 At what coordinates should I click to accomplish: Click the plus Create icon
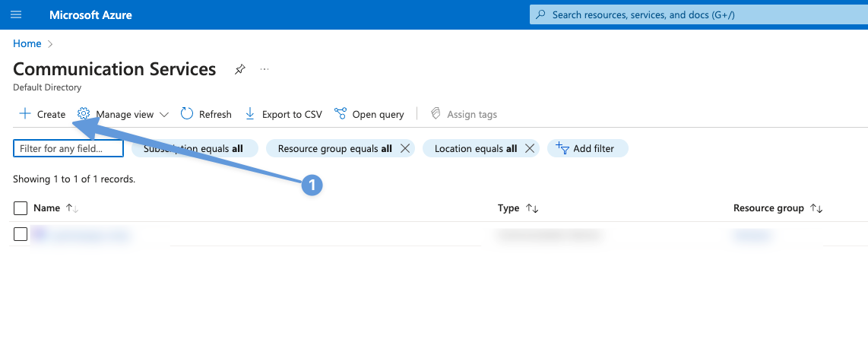25,114
